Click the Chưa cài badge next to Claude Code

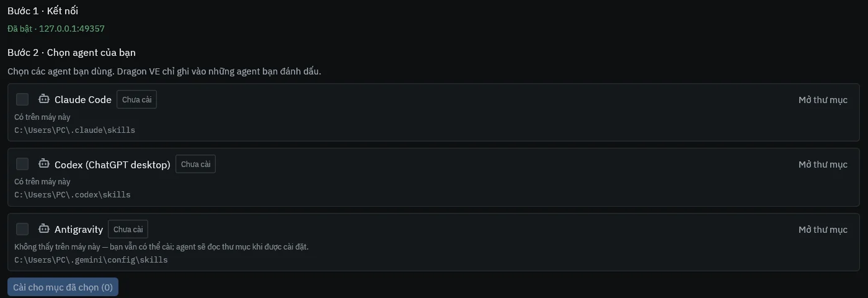point(136,99)
